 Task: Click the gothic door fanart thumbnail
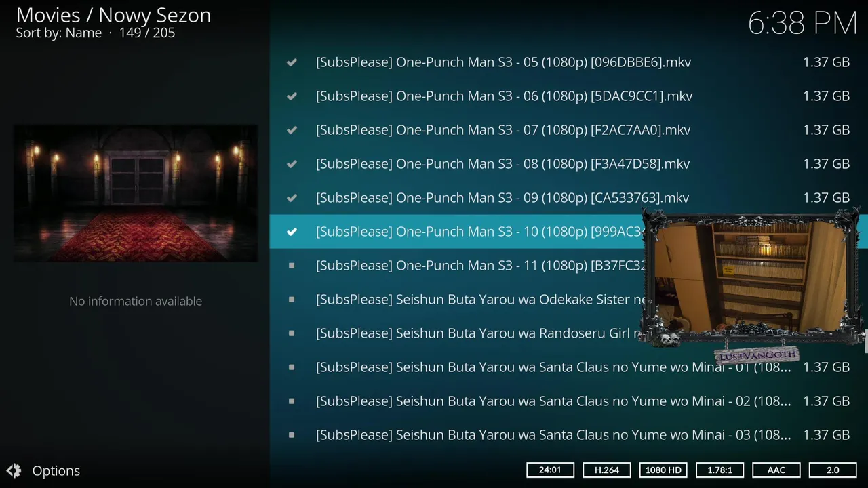click(136, 193)
